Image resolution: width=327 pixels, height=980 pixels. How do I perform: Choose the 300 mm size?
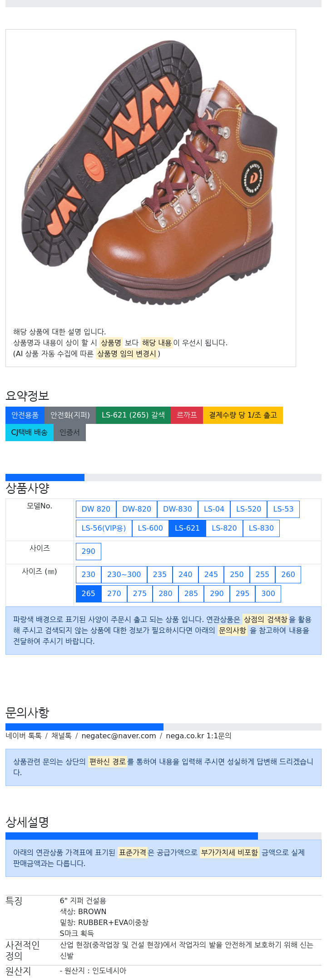pyautogui.click(x=268, y=593)
